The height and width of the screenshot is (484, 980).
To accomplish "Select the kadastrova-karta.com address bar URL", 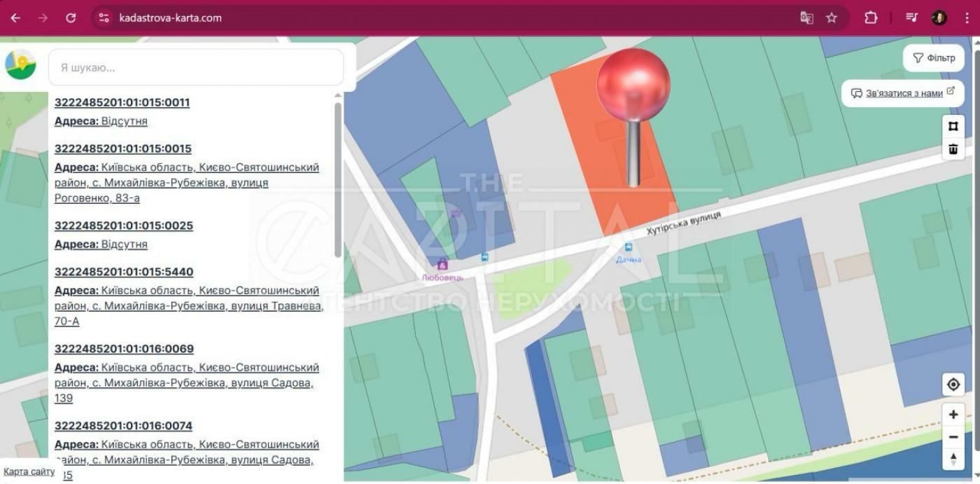I will [x=170, y=18].
